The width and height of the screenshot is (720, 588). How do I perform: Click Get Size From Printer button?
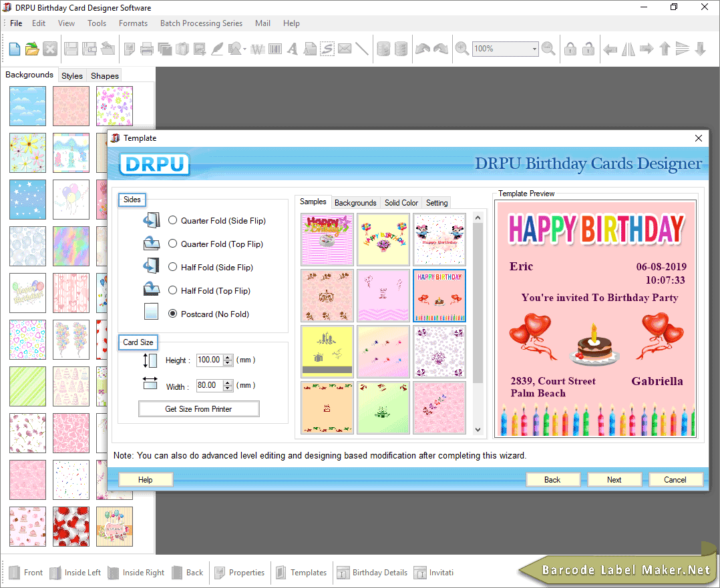point(199,409)
